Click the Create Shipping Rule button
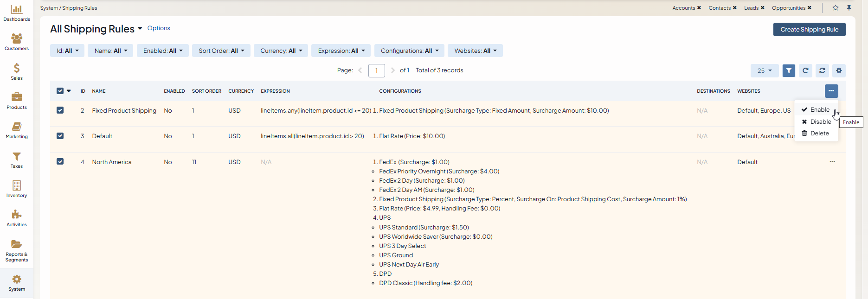 click(809, 29)
